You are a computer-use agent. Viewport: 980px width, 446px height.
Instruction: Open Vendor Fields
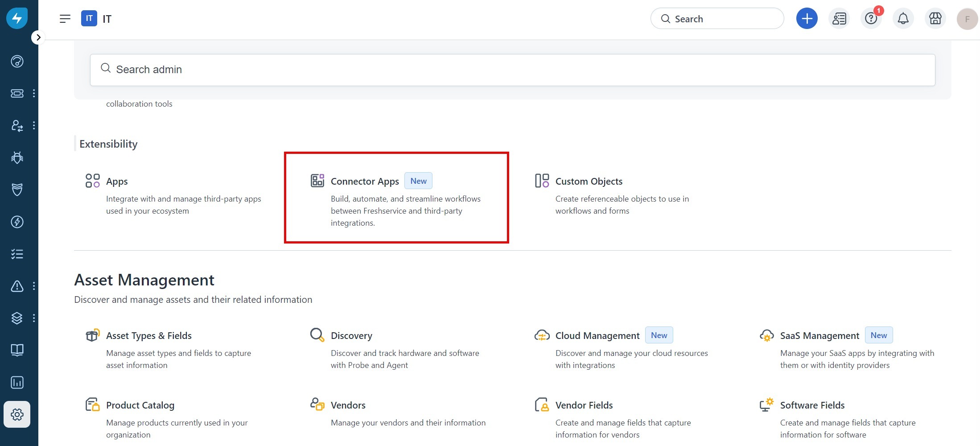(x=584, y=405)
